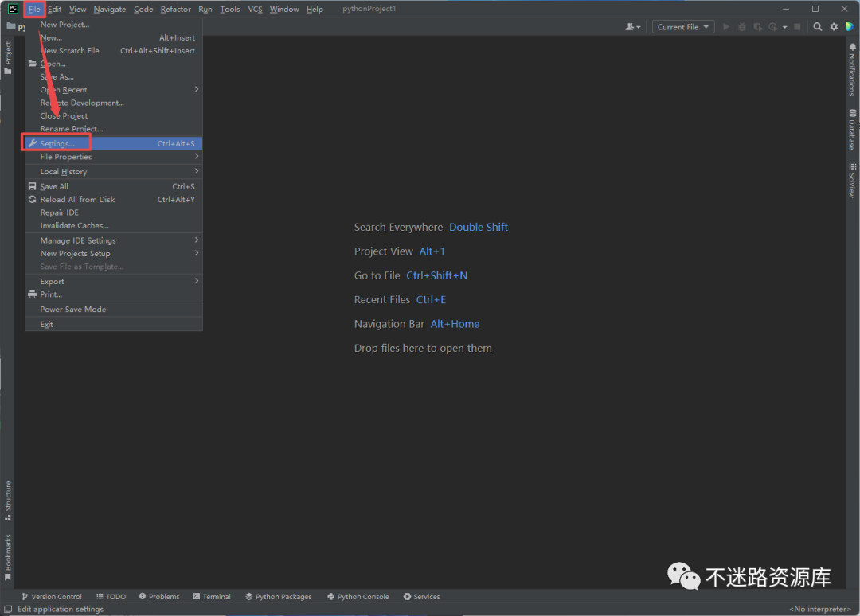Click the No interpreter status bar widget
The width and height of the screenshot is (860, 616).
tap(820, 609)
